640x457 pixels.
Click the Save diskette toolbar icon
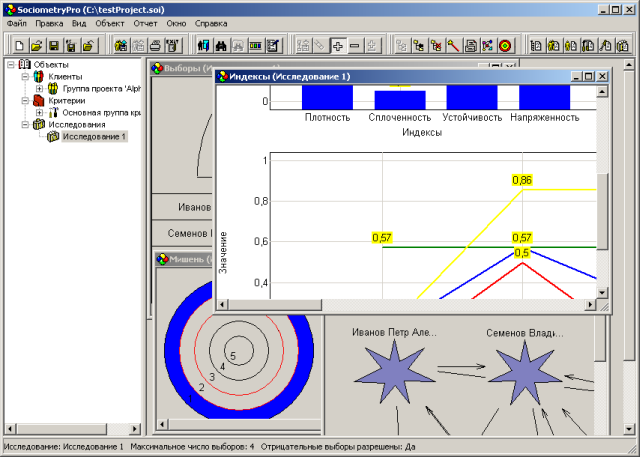(x=53, y=45)
